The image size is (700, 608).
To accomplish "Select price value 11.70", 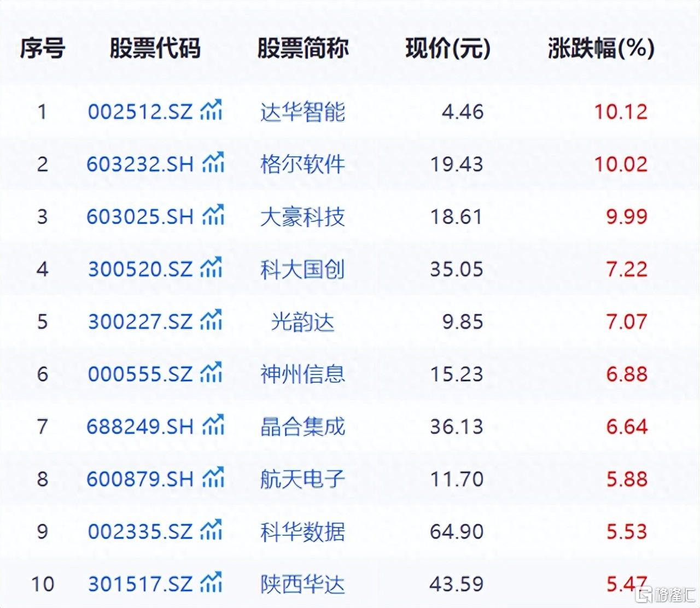I will [x=457, y=480].
